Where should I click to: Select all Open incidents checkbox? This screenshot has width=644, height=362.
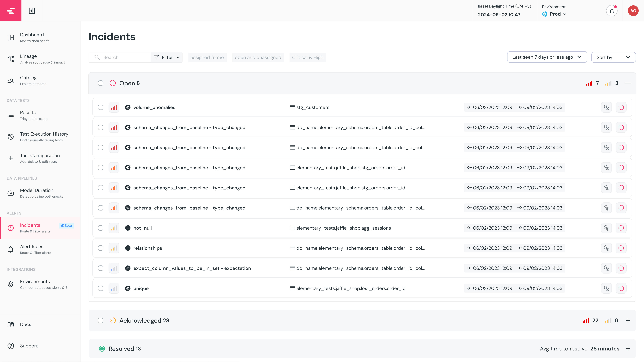point(101,83)
